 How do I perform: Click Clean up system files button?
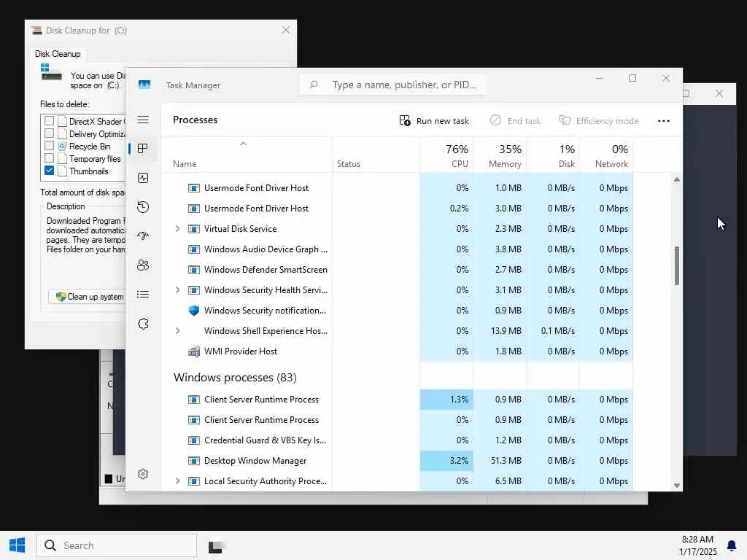(88, 297)
